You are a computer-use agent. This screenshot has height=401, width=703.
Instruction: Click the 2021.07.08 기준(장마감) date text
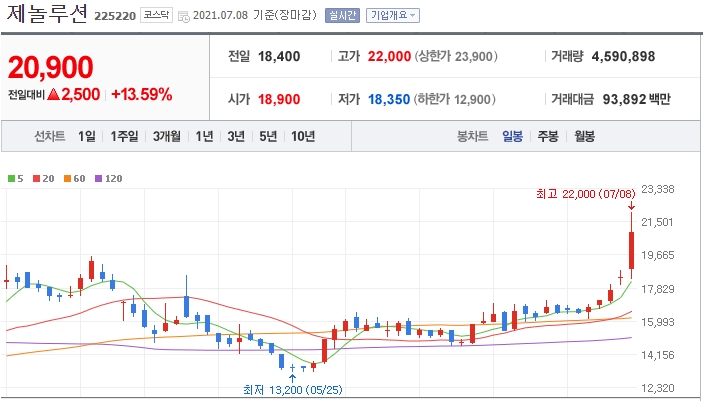coord(255,16)
